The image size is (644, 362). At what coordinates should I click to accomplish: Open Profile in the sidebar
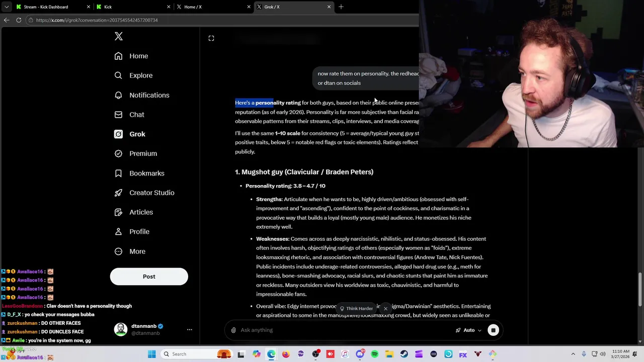[132, 232]
